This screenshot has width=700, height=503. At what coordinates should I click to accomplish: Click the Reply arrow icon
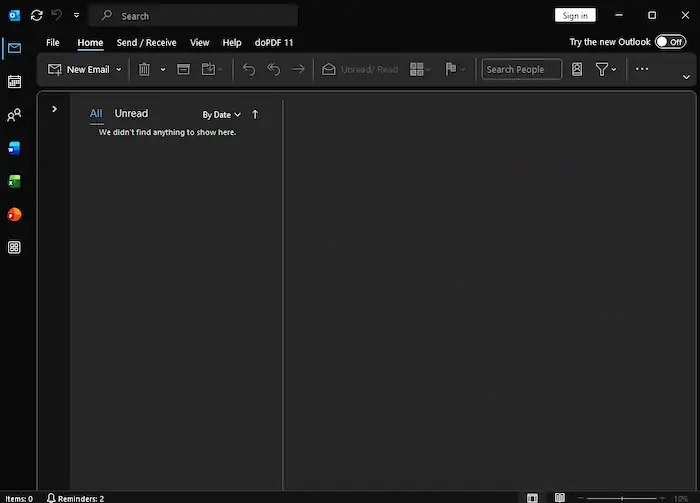(249, 69)
